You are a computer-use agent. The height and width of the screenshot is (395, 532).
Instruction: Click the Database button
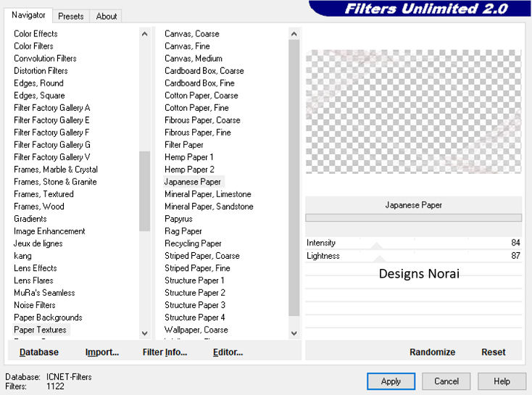(39, 352)
